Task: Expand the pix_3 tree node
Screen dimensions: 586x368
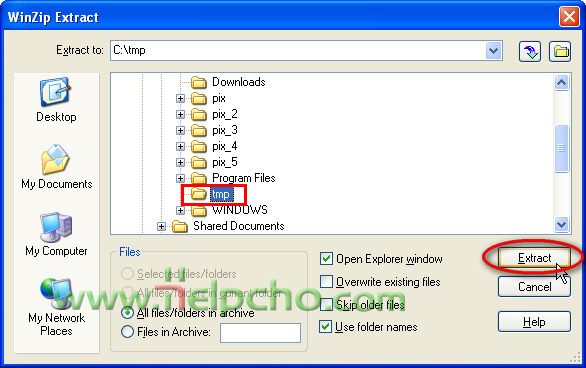Action: [181, 130]
